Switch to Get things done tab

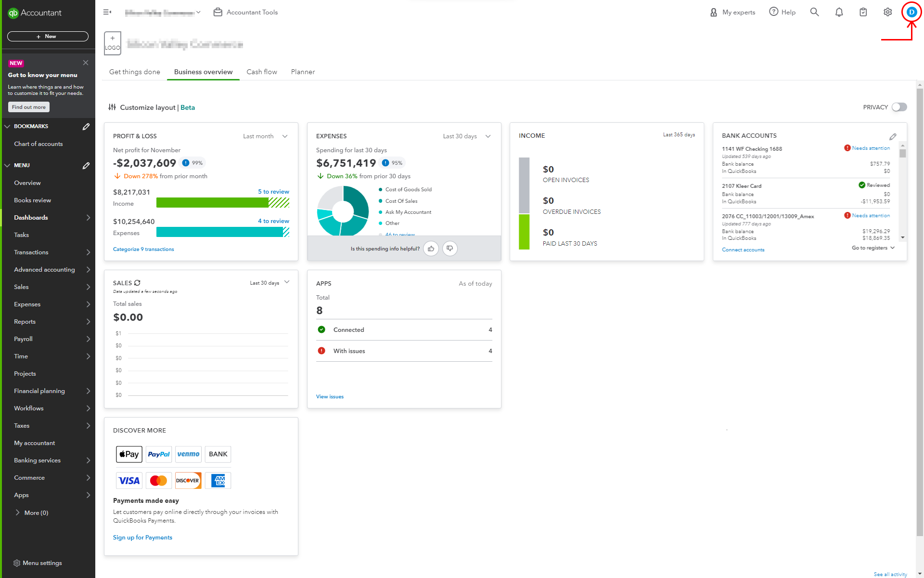135,72
